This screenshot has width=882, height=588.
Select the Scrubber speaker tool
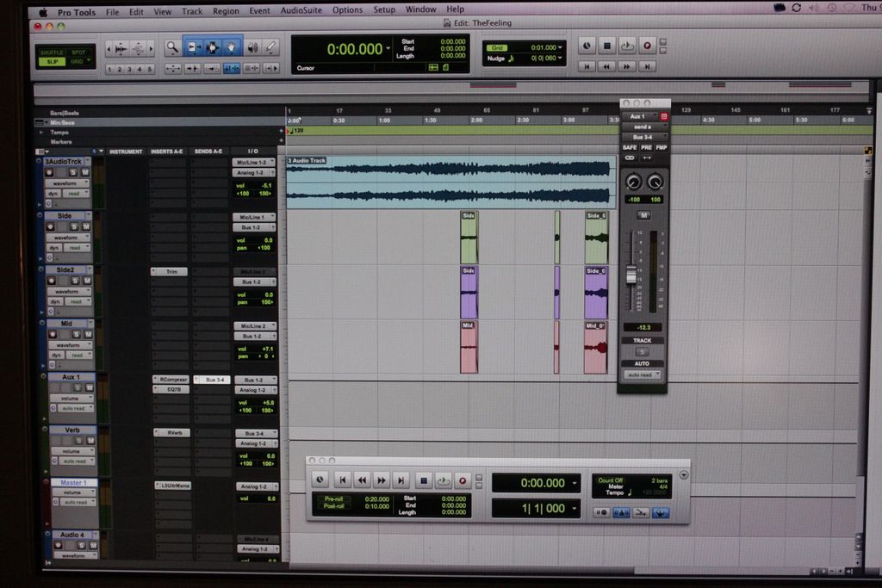tap(253, 48)
